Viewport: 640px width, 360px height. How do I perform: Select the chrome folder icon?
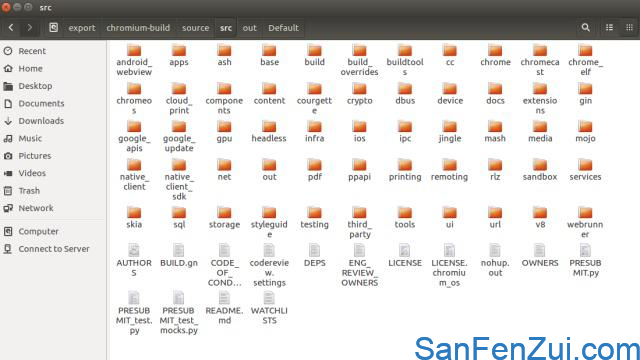pyautogui.click(x=495, y=50)
